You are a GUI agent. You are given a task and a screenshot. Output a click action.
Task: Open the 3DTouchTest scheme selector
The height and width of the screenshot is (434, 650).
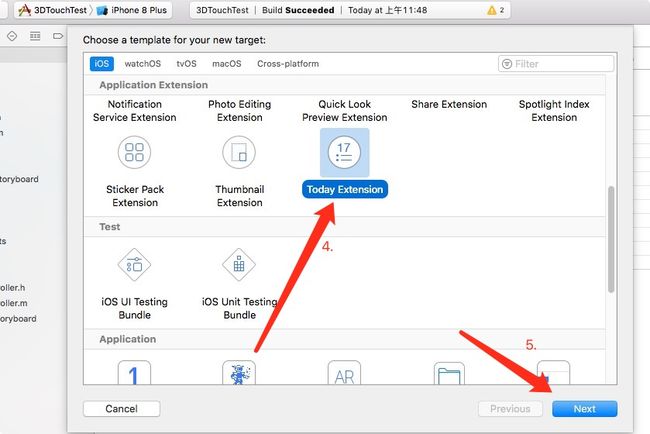tap(53, 10)
